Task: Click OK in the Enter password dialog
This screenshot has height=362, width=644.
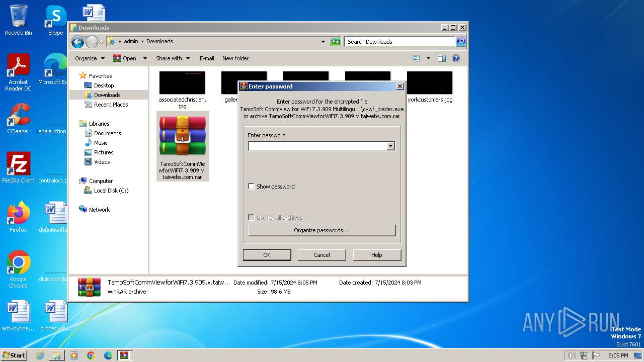Action: 267,255
